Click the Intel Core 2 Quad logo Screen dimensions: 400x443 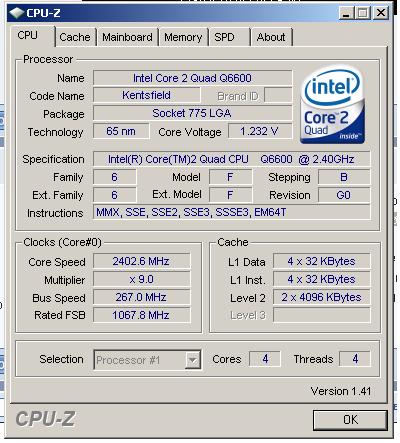[x=332, y=105]
